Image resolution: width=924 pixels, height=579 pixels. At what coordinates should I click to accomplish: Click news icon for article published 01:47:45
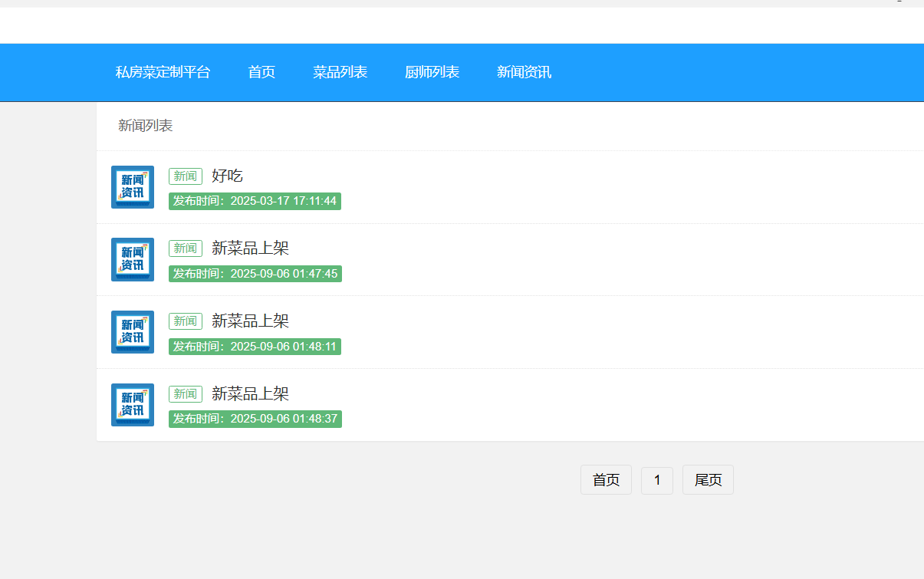tap(133, 259)
